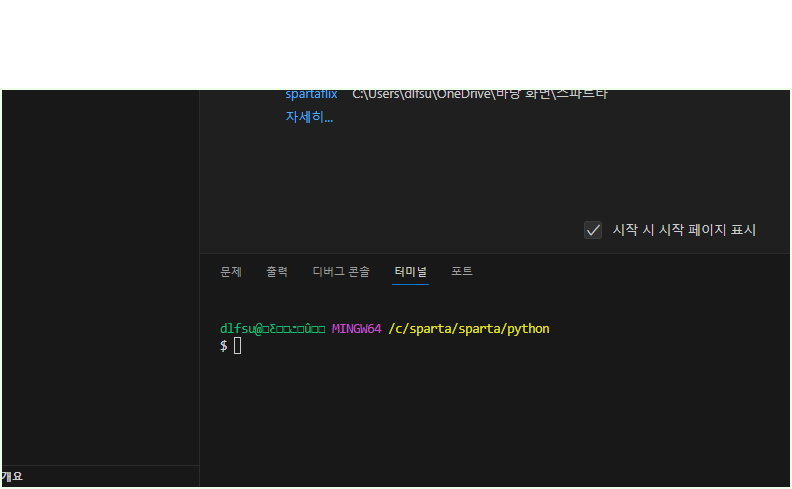The width and height of the screenshot is (792, 489).
Task: Click the 시작 시 시작 페이지 표시 label
Action: click(684, 230)
